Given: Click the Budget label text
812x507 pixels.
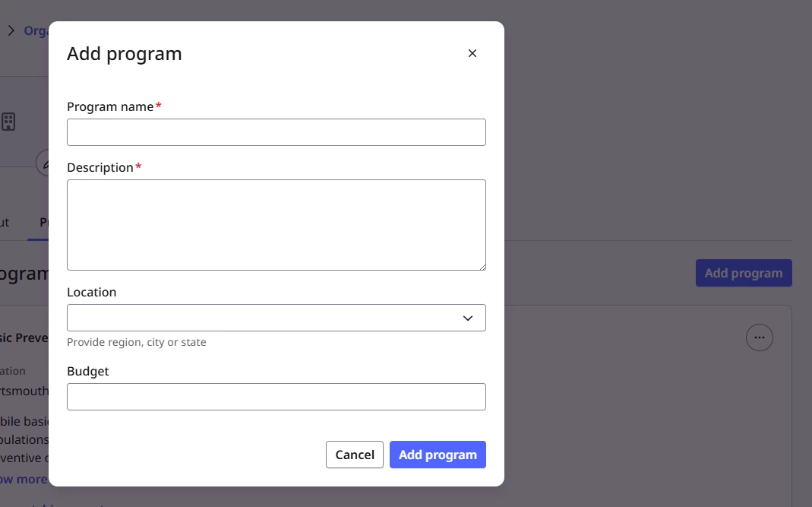Looking at the screenshot, I should click(x=88, y=371).
